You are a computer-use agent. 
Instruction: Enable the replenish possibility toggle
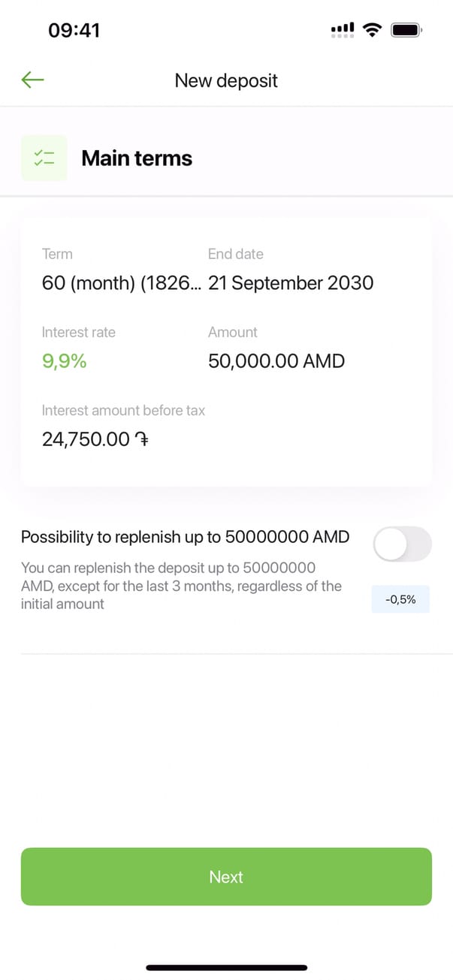click(x=402, y=544)
